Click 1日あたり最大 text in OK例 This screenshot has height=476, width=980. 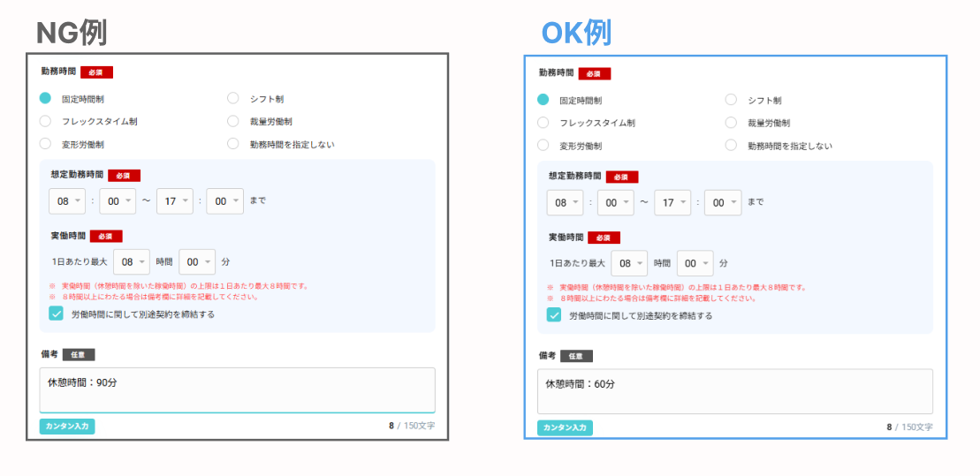[577, 263]
